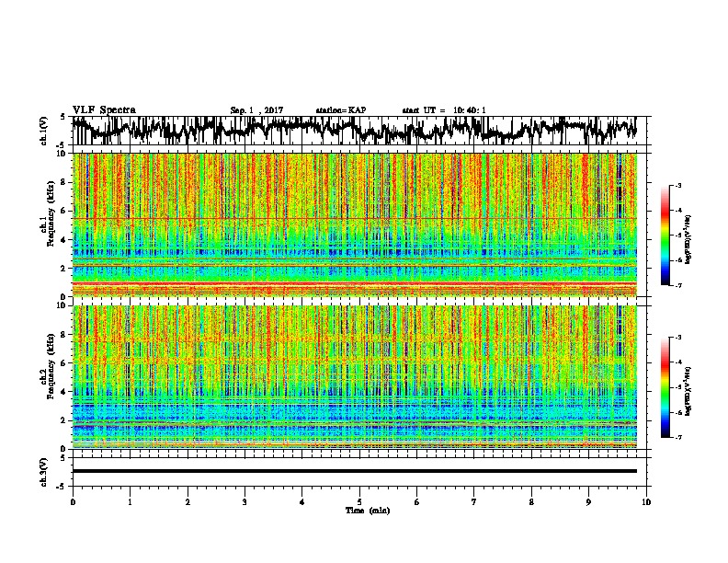Screen dimensions: 728x563
Task: Click the time axis tick label '10'
Action: pos(646,502)
